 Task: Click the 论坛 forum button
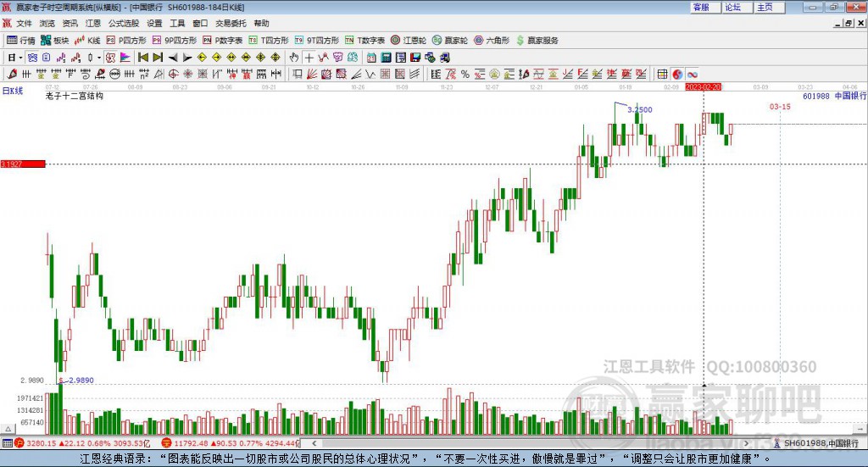(737, 7)
